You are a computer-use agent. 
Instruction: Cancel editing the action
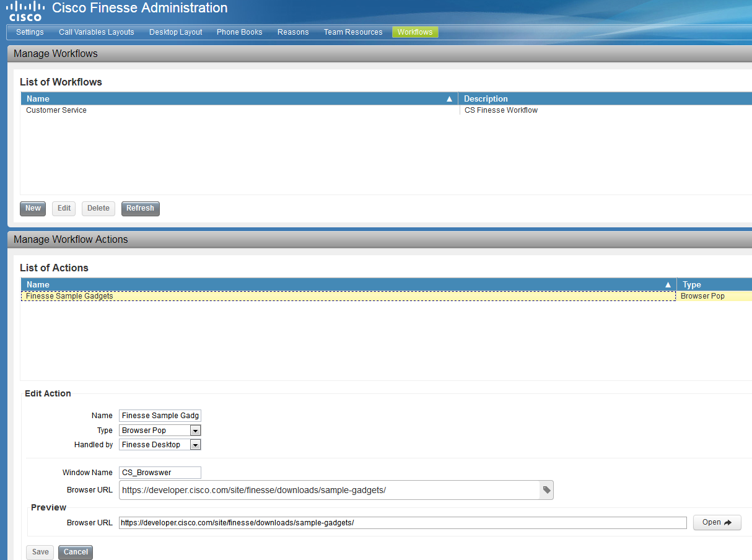pos(76,552)
